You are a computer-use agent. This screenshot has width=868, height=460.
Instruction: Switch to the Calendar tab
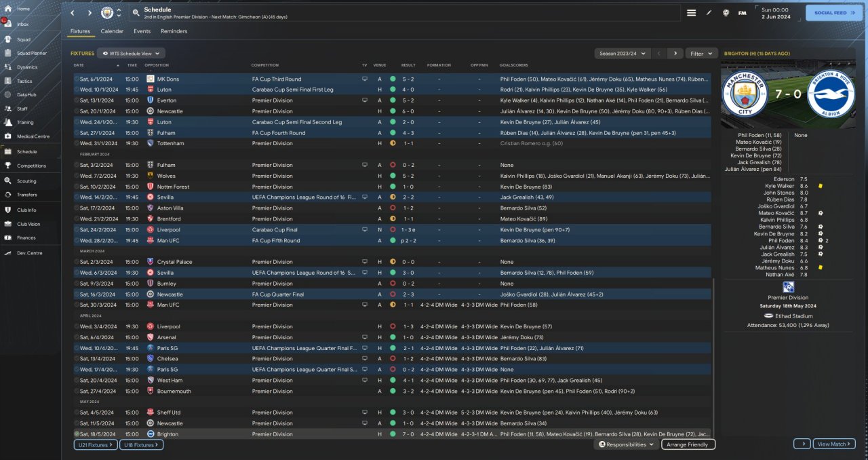[112, 31]
